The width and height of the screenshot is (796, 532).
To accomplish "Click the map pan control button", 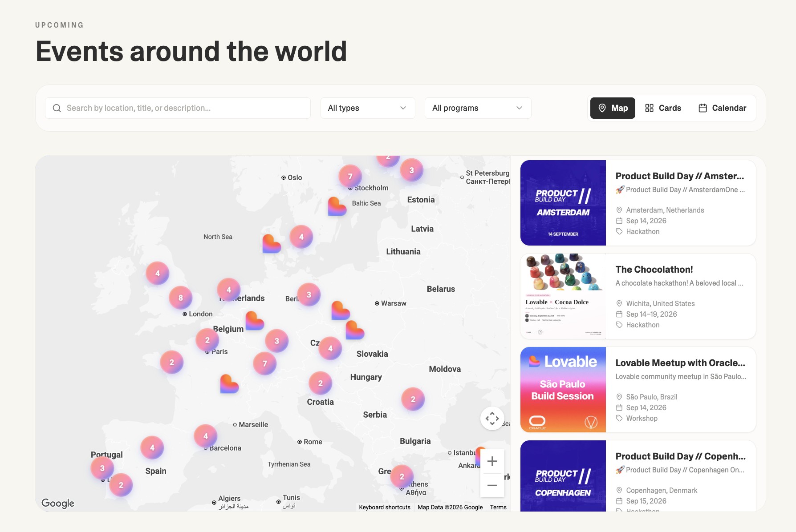I will coord(492,418).
